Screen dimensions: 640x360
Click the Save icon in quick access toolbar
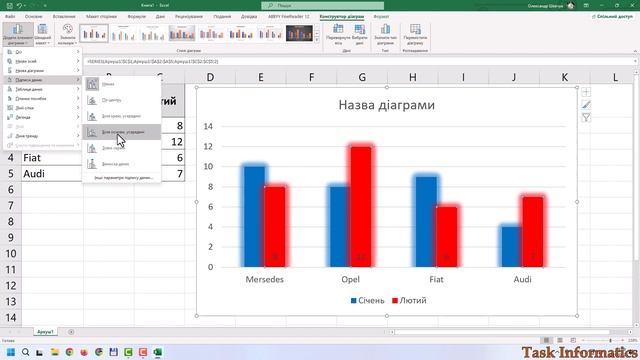(10, 6)
